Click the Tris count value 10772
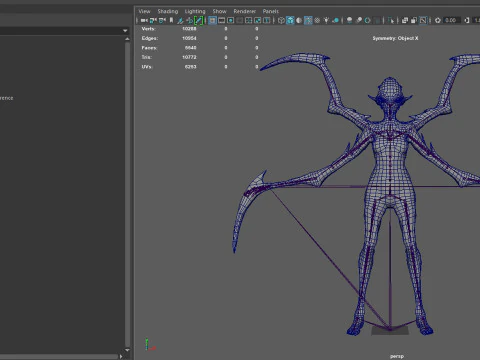The height and width of the screenshot is (360, 480). pyautogui.click(x=189, y=57)
